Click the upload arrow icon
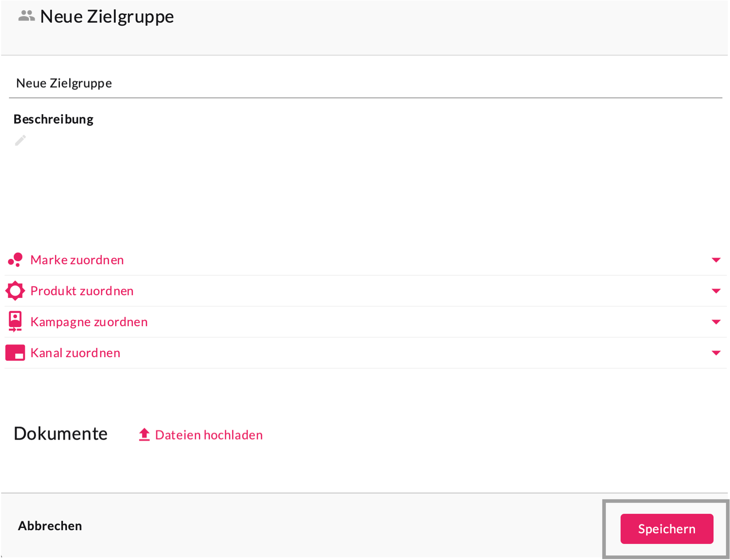This screenshot has width=730, height=560. click(144, 435)
